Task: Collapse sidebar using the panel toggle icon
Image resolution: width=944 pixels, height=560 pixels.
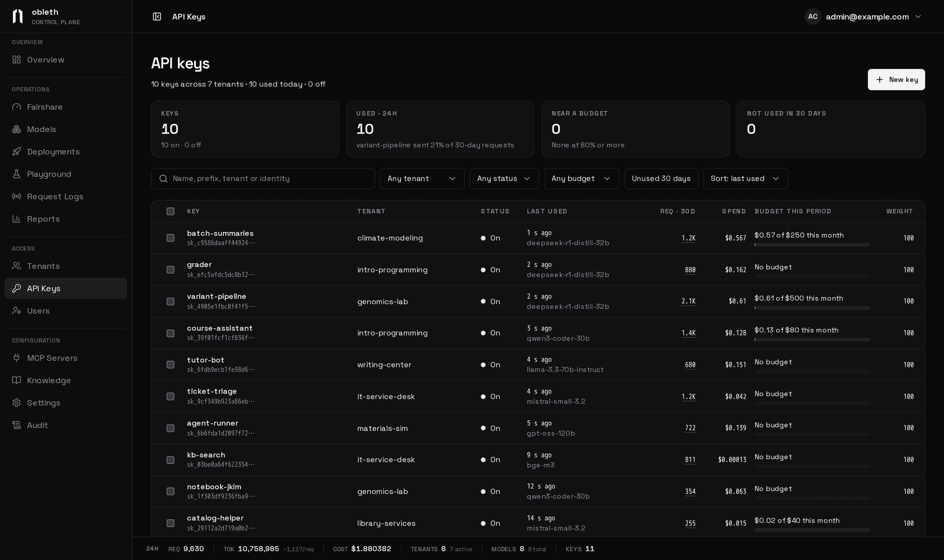Action: pos(157,17)
